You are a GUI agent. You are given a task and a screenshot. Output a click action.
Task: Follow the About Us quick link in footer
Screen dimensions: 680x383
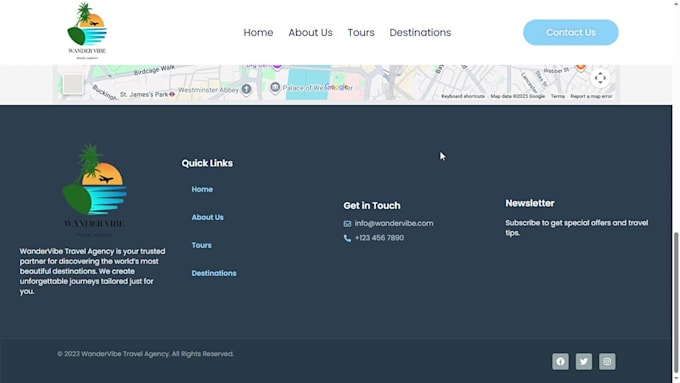(207, 217)
